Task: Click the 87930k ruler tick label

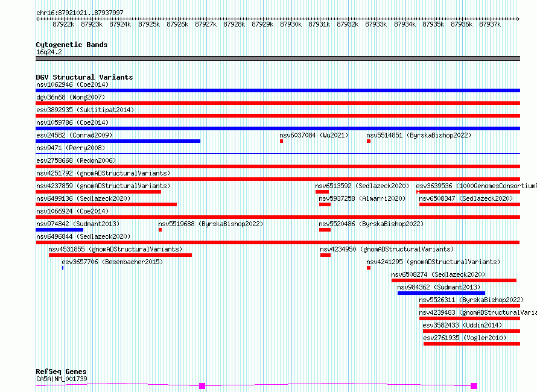Action: [x=291, y=24]
